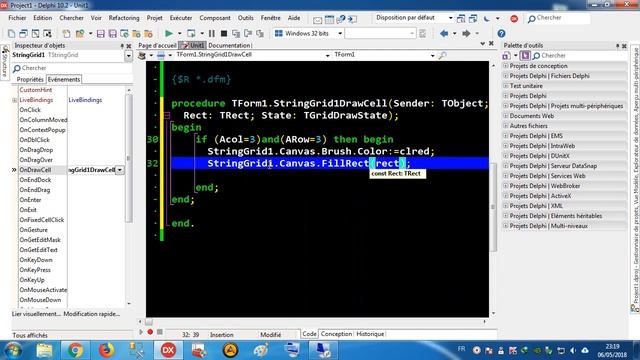640x360 pixels.
Task: Expand Projets de conception category
Action: (506, 66)
